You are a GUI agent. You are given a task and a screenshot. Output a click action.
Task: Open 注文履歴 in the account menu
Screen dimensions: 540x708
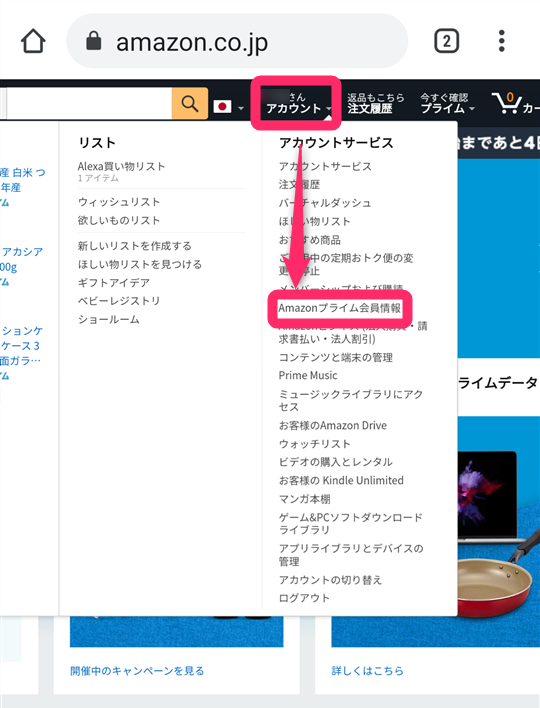(x=299, y=184)
